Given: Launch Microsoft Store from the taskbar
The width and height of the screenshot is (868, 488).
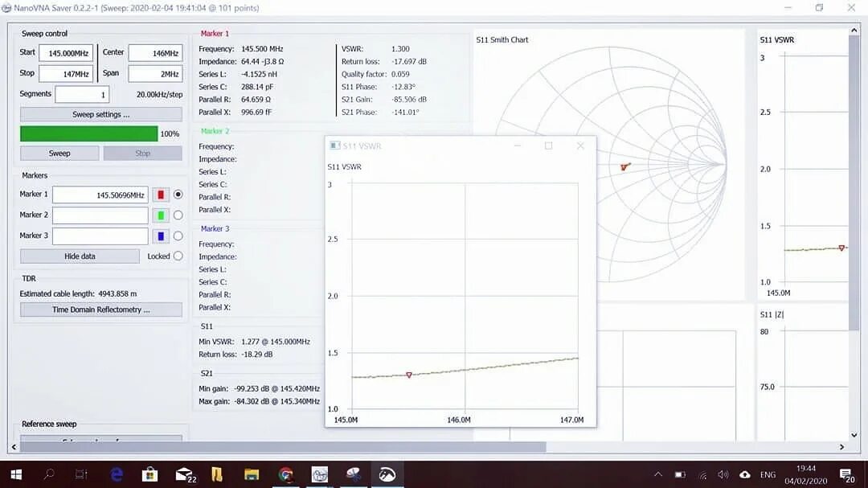Looking at the screenshot, I should pos(148,474).
